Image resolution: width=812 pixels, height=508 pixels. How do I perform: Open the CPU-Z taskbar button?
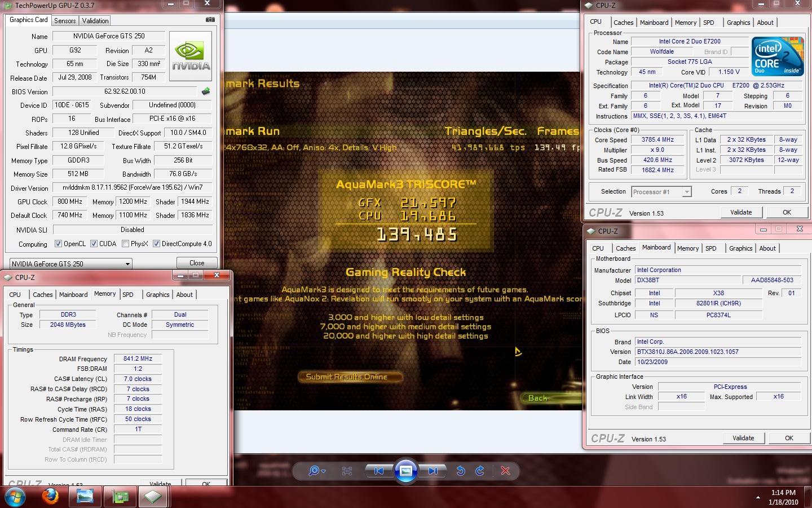(x=153, y=497)
